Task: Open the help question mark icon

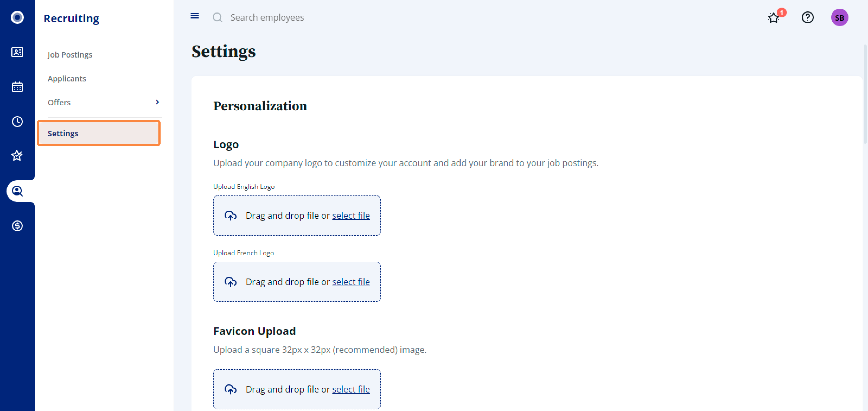Action: [x=808, y=17]
